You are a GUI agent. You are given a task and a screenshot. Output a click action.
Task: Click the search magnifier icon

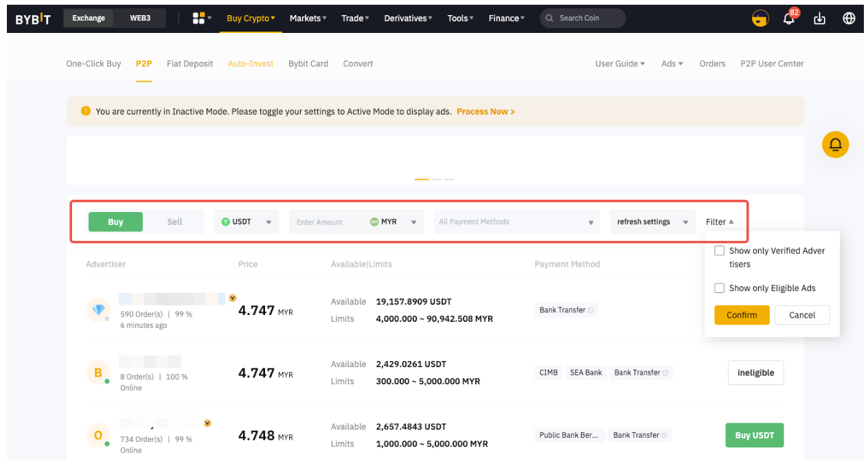[x=549, y=19]
